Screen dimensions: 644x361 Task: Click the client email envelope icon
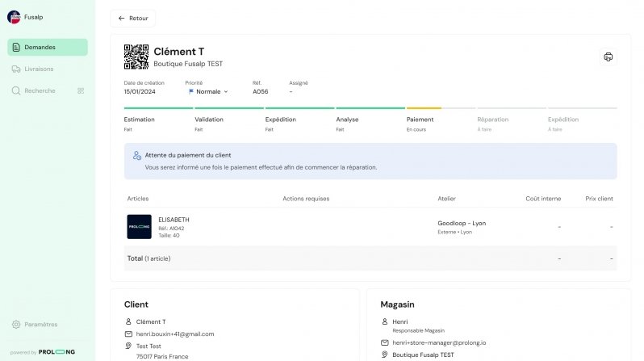(128, 334)
